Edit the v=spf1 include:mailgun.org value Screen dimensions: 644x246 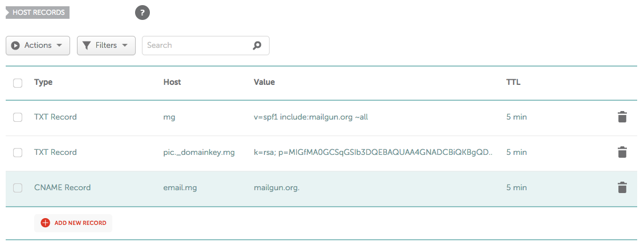[x=311, y=117]
